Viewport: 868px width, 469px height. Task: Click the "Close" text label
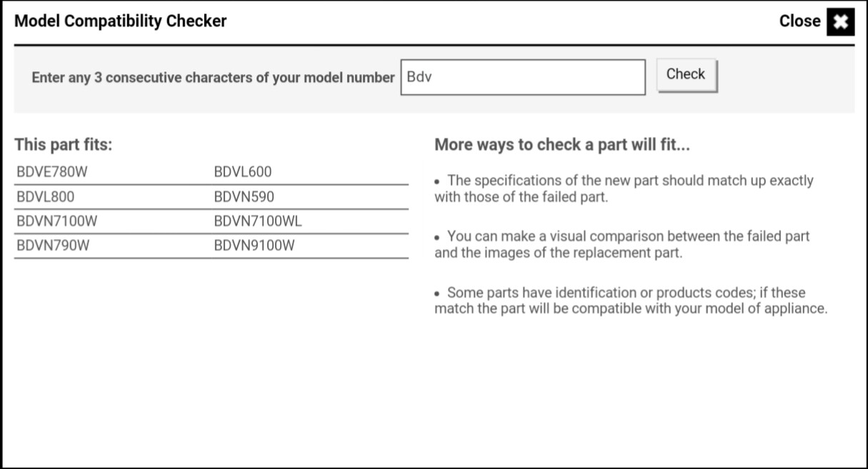pos(799,21)
